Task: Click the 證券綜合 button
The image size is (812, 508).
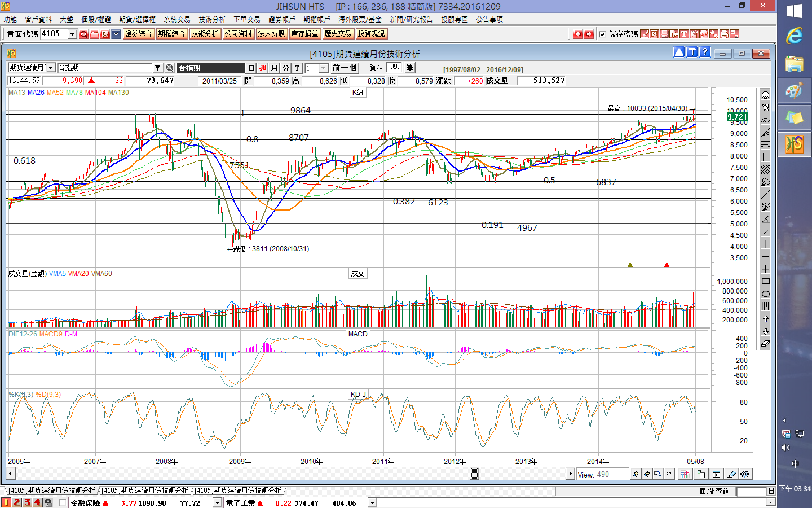Action: point(139,34)
